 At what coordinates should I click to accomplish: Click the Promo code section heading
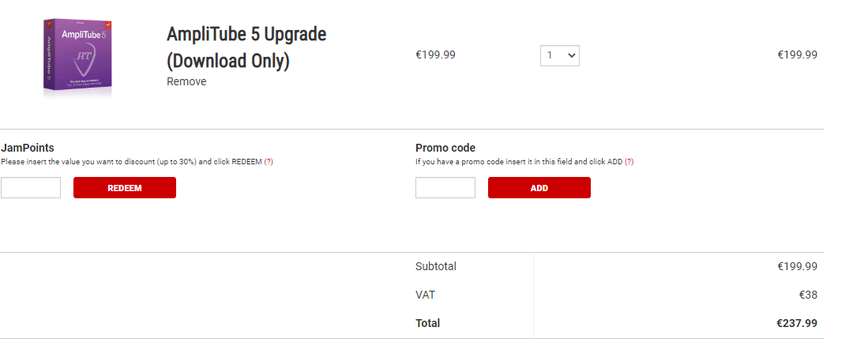(445, 148)
